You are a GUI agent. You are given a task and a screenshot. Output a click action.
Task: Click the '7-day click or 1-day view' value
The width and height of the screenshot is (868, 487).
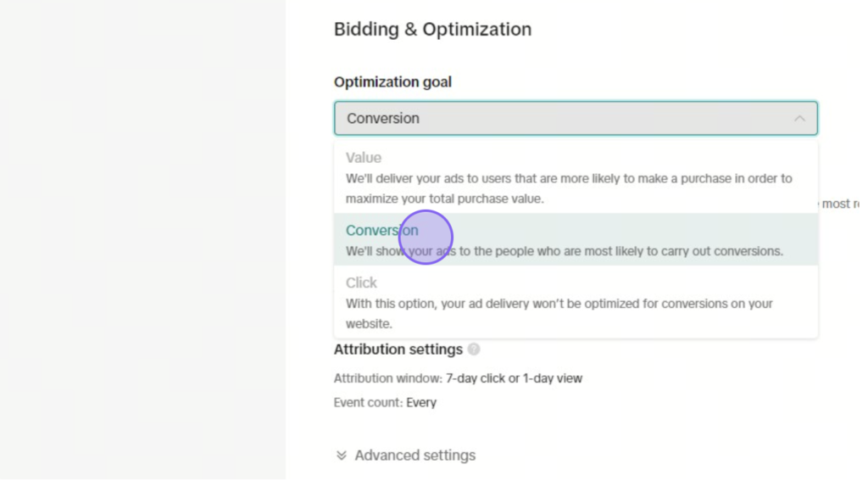[x=514, y=378]
